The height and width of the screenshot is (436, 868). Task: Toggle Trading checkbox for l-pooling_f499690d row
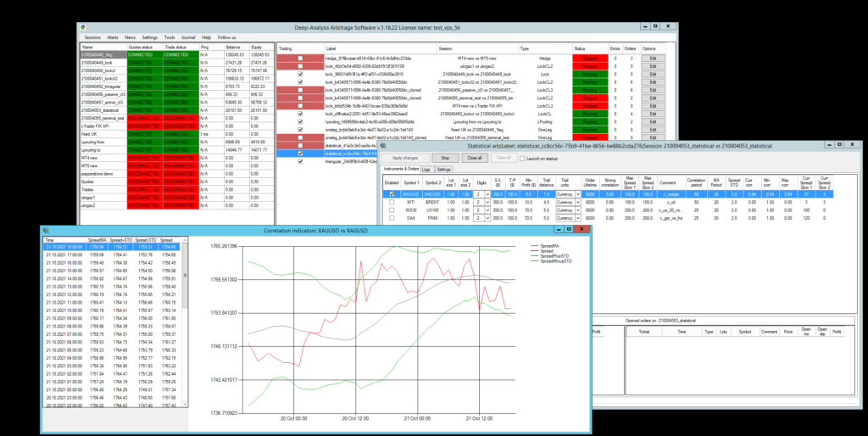click(300, 121)
